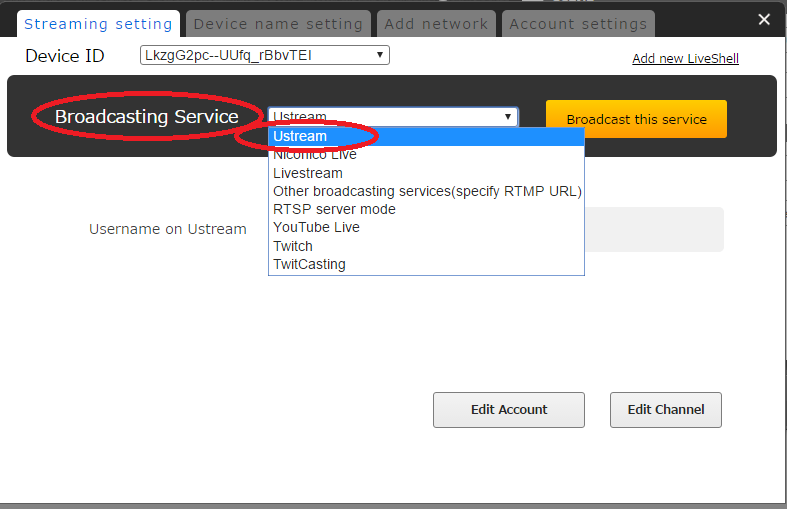Open the Device ID dropdown
Viewport: 787px width, 509px height.
265,55
